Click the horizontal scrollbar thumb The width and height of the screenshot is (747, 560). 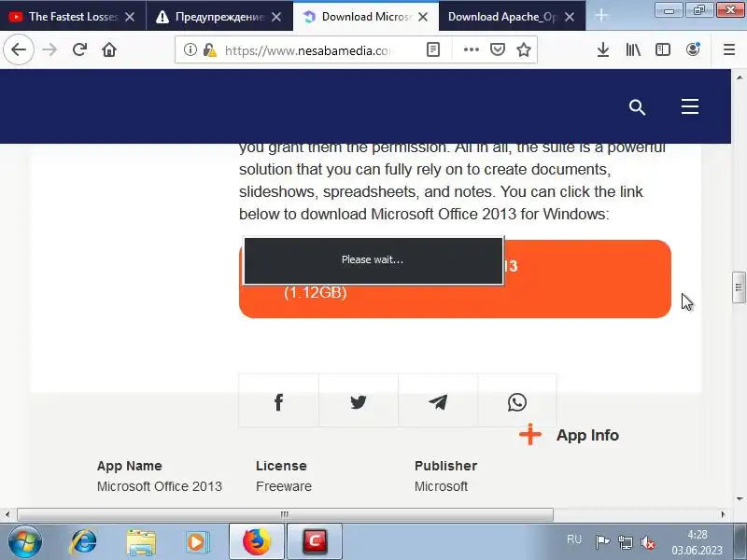[285, 514]
